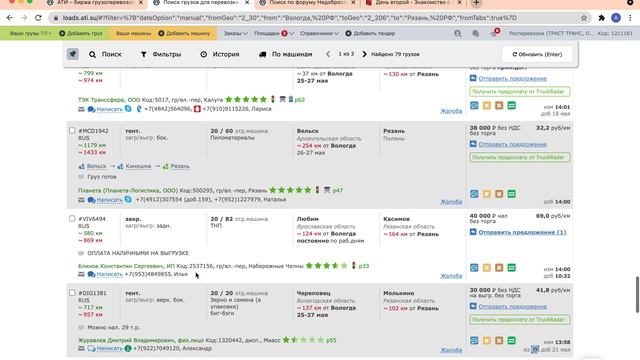Click the Вельск route point link
The height and width of the screenshot is (360, 640).
click(96, 166)
